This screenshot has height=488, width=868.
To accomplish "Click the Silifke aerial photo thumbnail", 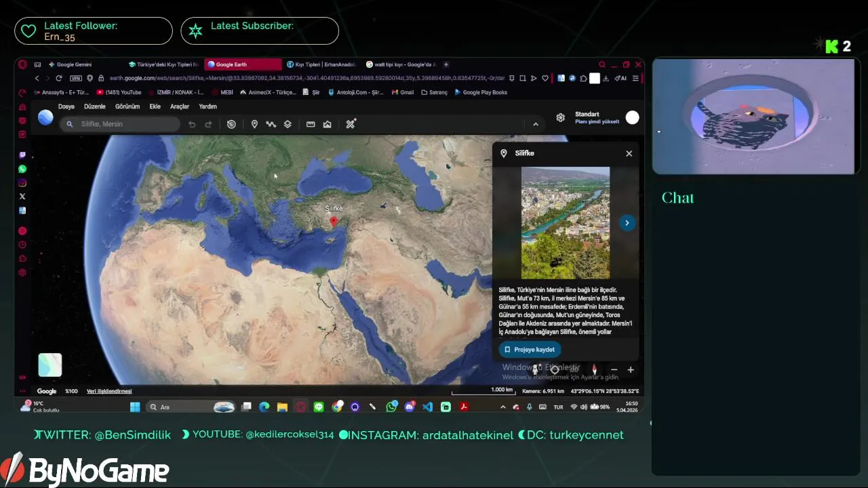I will click(x=565, y=222).
